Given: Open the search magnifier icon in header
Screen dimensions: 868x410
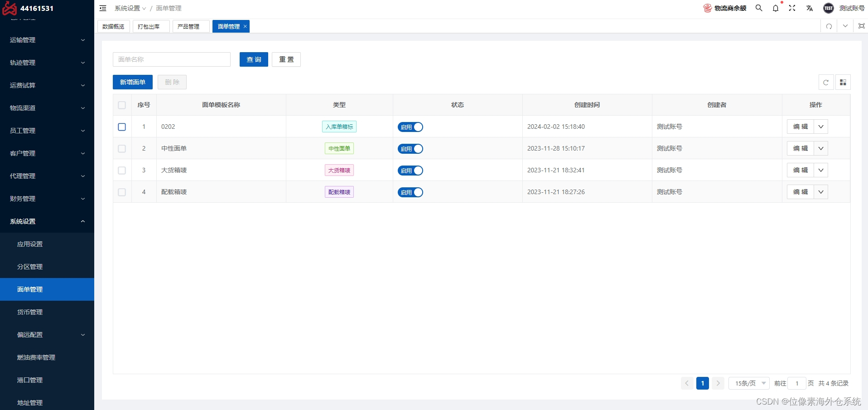Looking at the screenshot, I should 759,8.
